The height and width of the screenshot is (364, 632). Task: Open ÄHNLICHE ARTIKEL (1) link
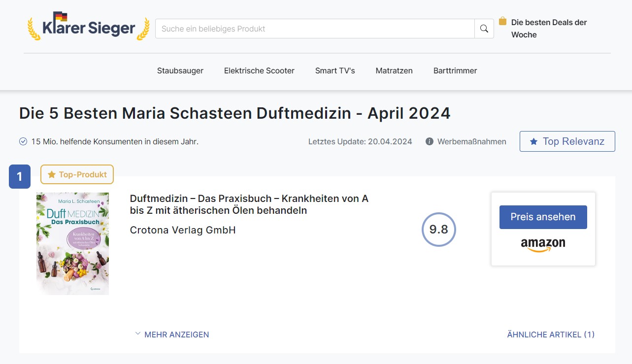tap(551, 334)
